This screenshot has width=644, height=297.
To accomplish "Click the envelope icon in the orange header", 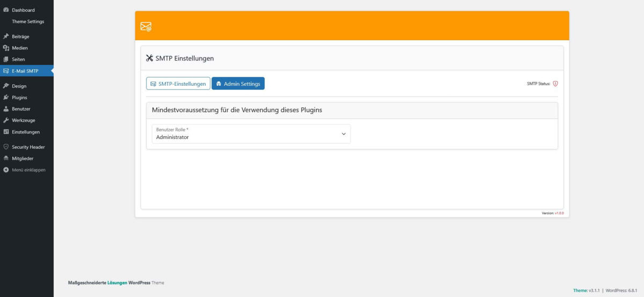I will coord(145,26).
